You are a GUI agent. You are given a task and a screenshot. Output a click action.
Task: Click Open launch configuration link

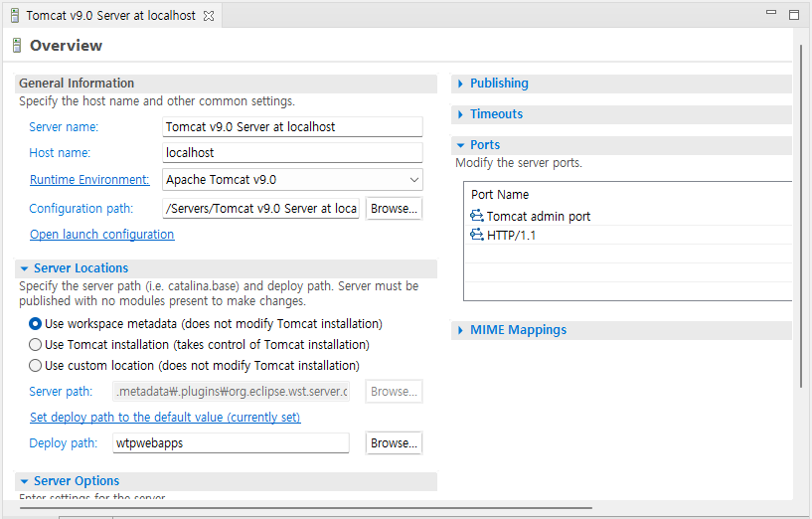[102, 234]
